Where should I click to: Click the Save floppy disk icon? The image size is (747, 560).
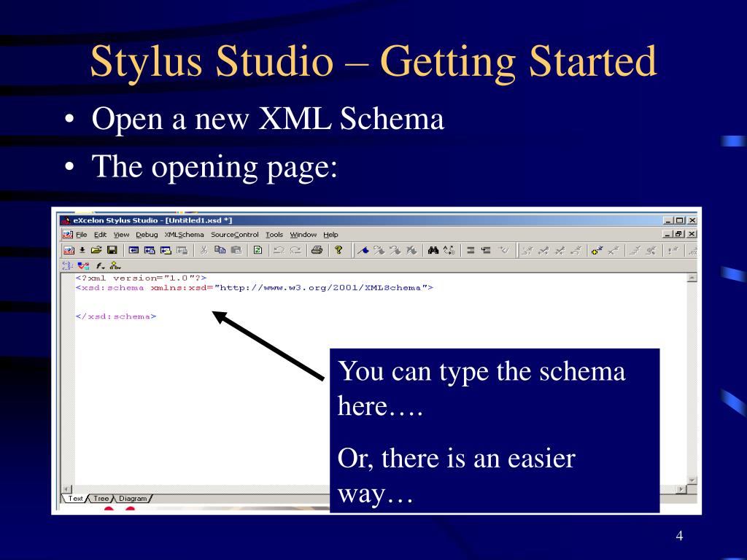(112, 250)
